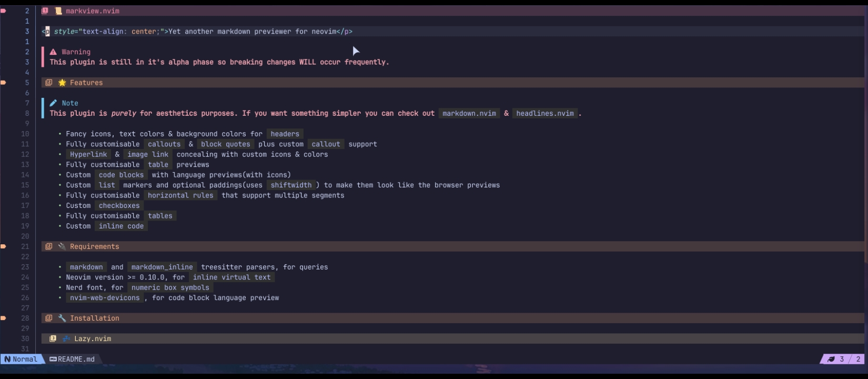
Task: Click the 'headers' inline code chip
Action: (285, 134)
